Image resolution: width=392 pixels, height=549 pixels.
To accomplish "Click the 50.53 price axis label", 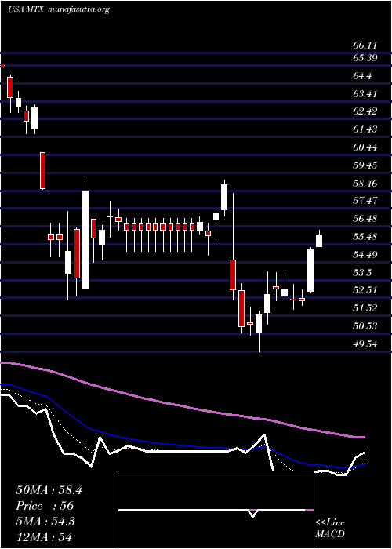I will [365, 326].
